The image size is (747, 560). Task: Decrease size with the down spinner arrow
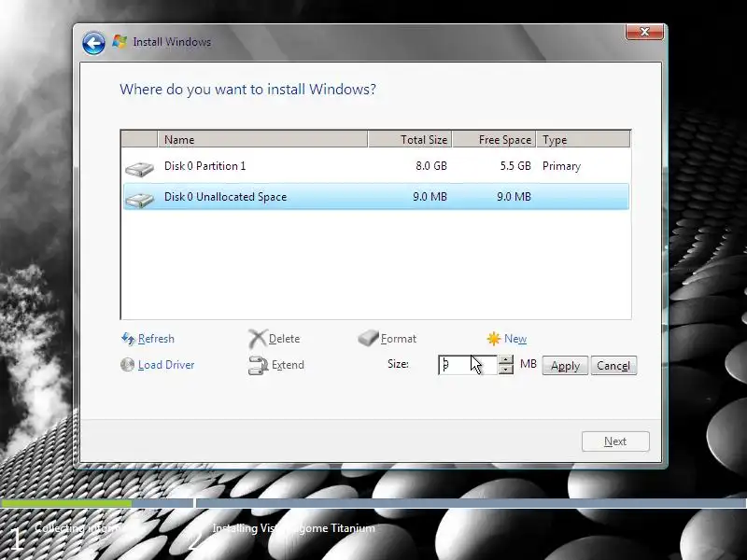click(x=506, y=370)
